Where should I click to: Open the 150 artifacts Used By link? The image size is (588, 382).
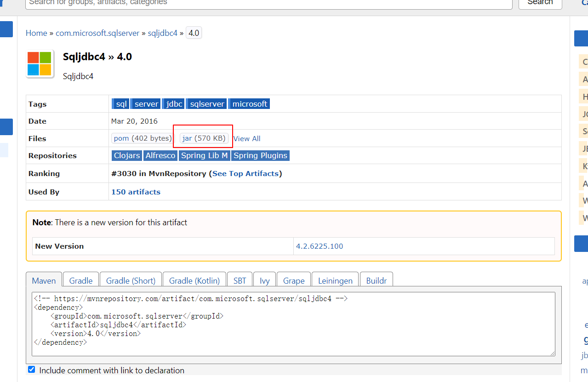point(136,192)
